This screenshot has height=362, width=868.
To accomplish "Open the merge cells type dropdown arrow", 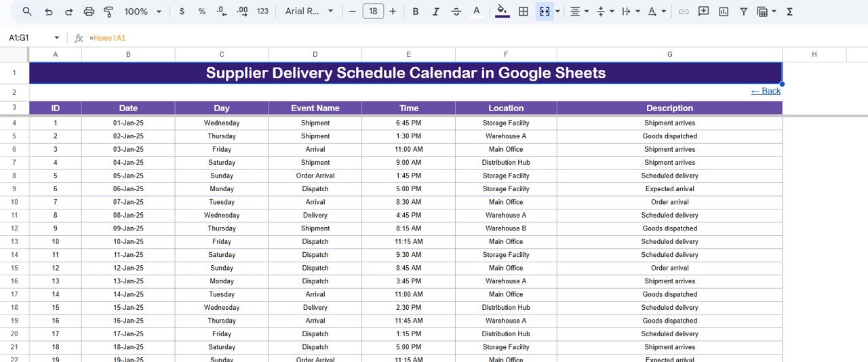I will 557,12.
